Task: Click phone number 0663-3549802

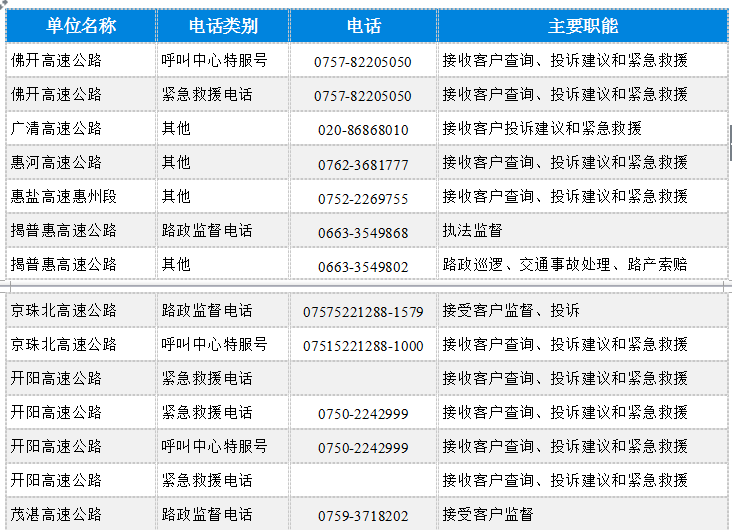Action: click(363, 267)
